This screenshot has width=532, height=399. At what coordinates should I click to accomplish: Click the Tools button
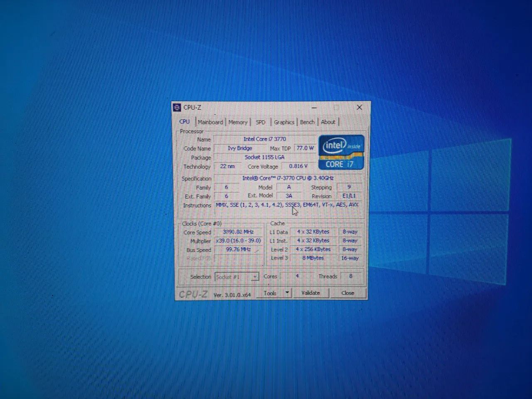pos(270,293)
